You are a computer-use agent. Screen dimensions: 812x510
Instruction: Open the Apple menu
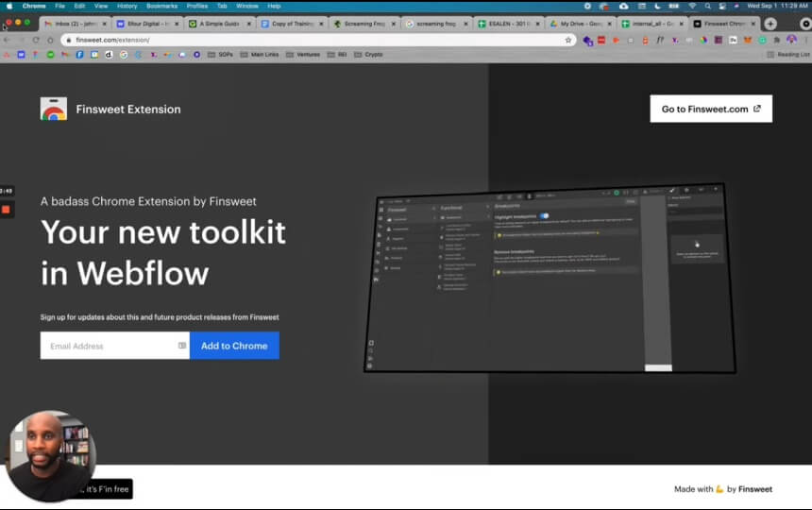(9, 7)
